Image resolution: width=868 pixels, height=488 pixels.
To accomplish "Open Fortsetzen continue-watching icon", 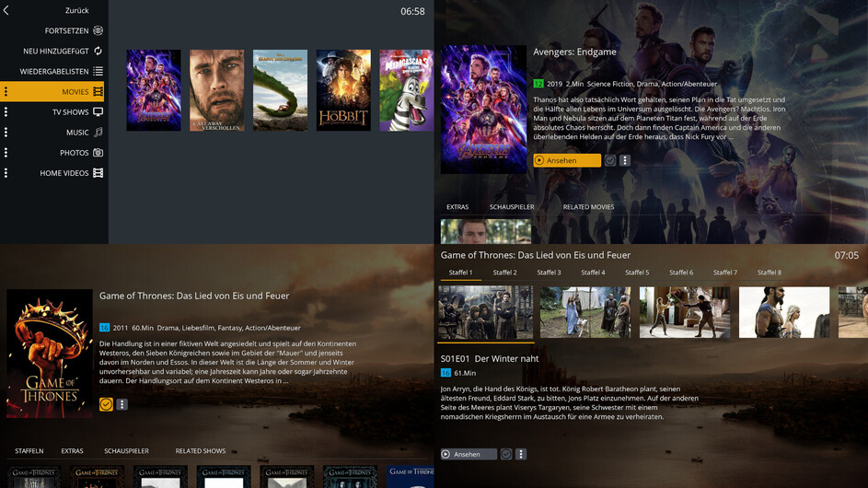I will (98, 30).
